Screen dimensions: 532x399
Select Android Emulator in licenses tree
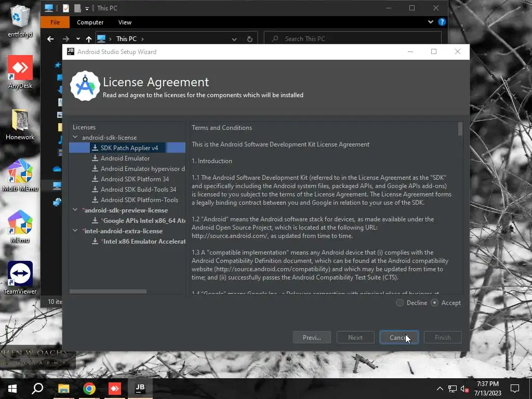125,158
